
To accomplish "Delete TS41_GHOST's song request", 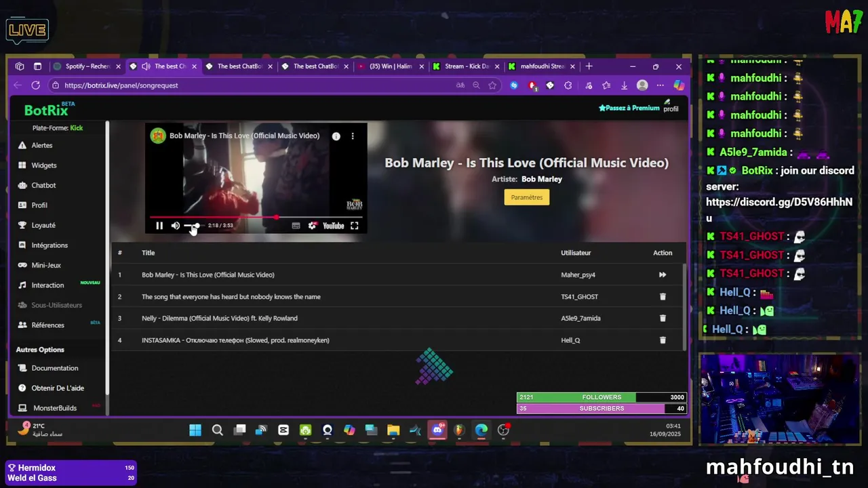I will pyautogui.click(x=663, y=296).
